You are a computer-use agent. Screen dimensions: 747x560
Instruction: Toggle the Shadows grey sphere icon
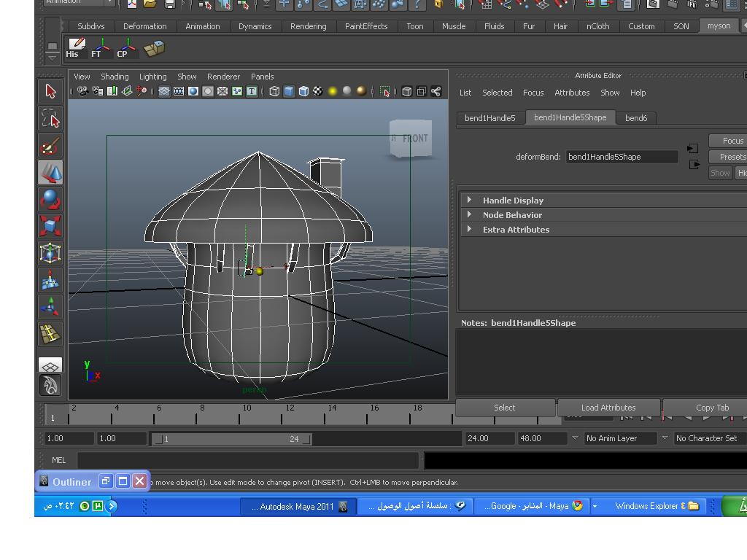click(347, 91)
